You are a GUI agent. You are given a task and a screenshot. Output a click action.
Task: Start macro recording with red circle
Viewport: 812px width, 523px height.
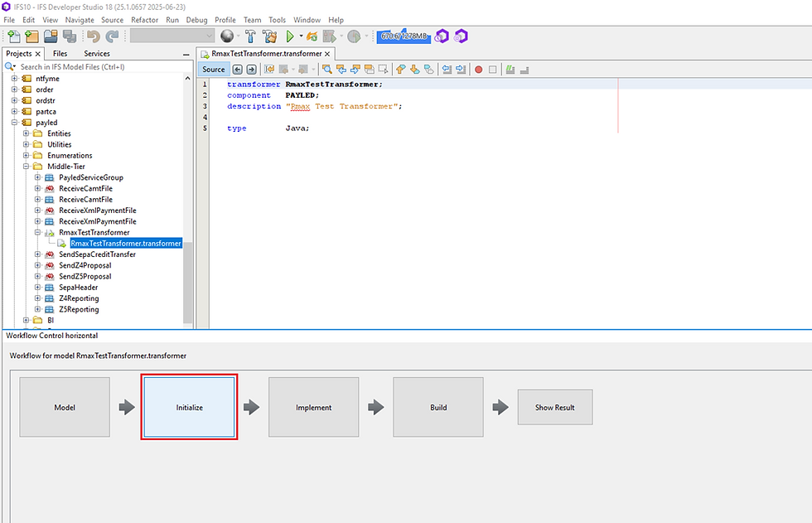479,70
